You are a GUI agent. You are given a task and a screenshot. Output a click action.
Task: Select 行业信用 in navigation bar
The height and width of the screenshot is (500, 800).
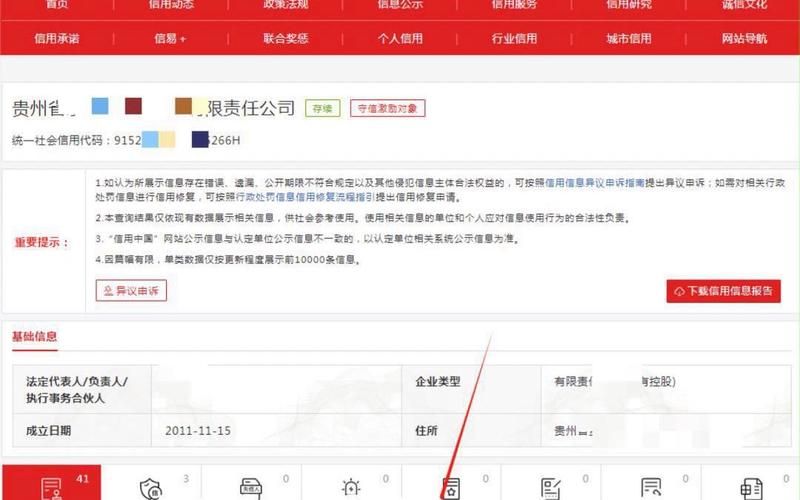pos(514,38)
